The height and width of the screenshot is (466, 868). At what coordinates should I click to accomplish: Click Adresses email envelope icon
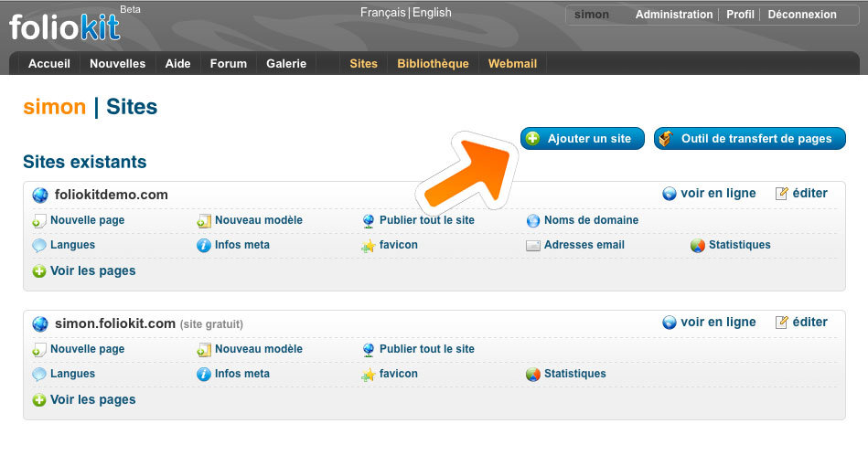tap(532, 246)
